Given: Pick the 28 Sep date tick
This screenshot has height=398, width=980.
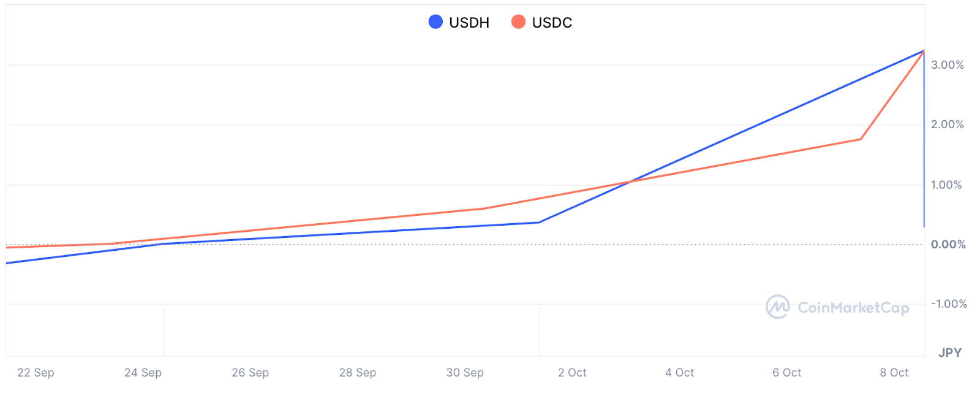Looking at the screenshot, I should point(358,373).
